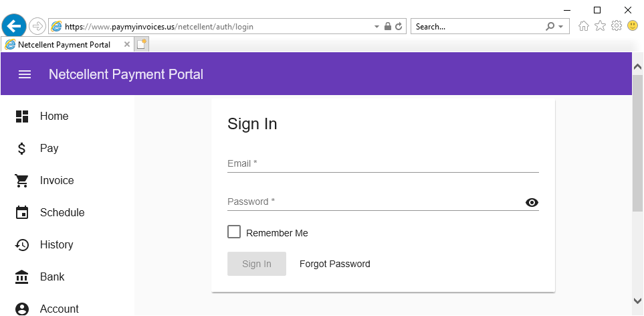Click the Account person icon

click(x=22, y=309)
